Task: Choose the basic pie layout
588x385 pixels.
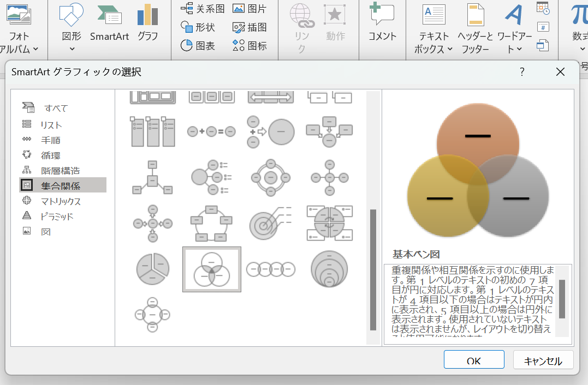Action: click(x=153, y=269)
